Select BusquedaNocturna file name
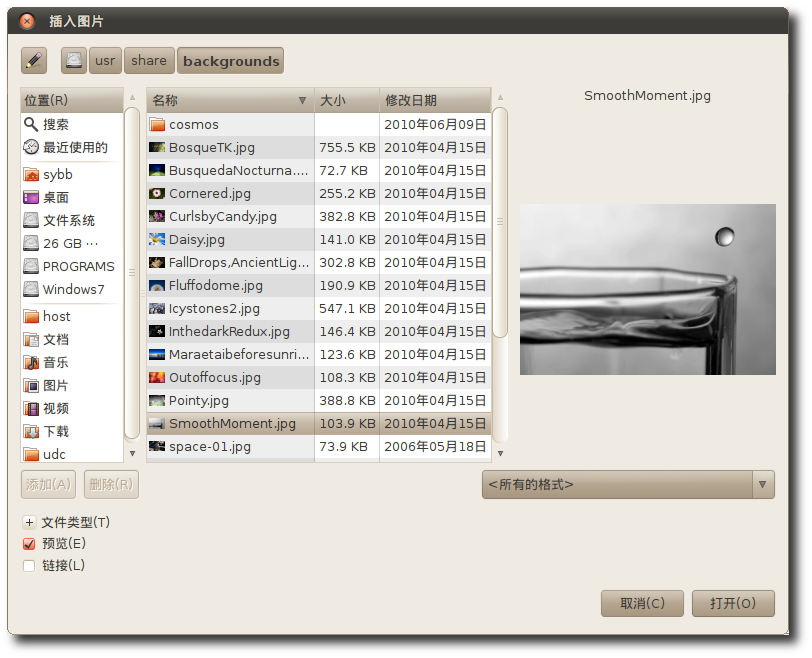 (x=239, y=170)
